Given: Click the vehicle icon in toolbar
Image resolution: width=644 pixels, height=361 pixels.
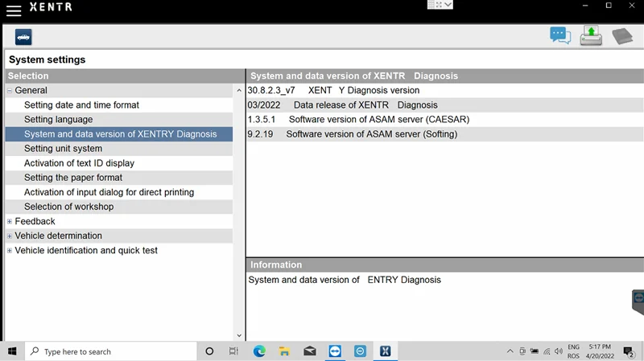Looking at the screenshot, I should 23,37.
